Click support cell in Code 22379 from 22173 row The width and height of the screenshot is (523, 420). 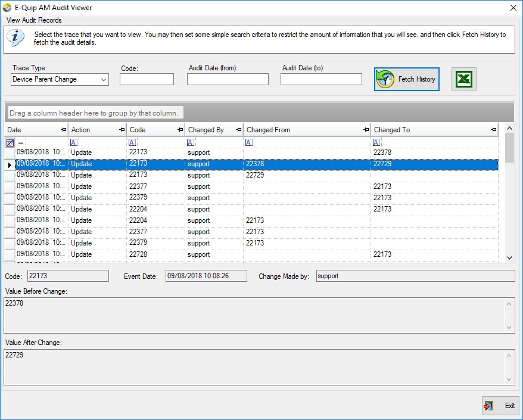click(x=214, y=244)
